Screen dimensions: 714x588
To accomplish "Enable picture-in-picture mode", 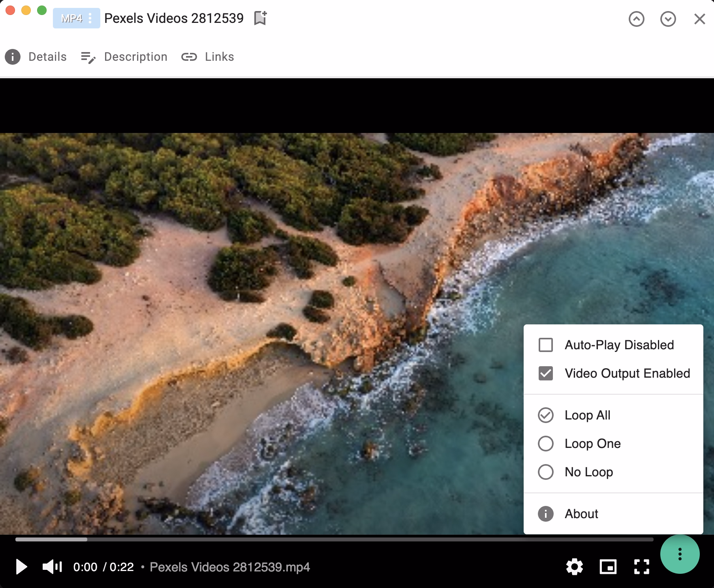I will (x=608, y=567).
